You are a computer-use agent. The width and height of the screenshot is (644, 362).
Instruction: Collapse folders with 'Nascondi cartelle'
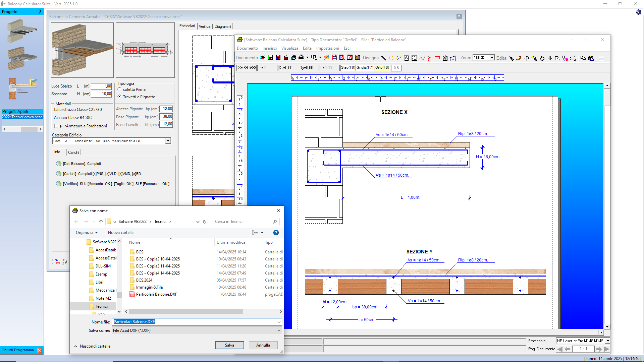pyautogui.click(x=92, y=346)
